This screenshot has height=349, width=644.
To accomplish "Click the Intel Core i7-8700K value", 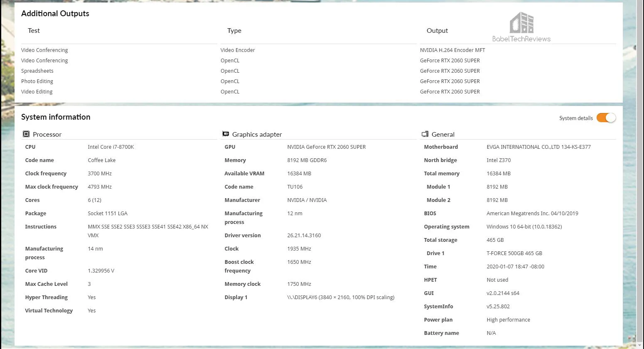I will point(111,147).
